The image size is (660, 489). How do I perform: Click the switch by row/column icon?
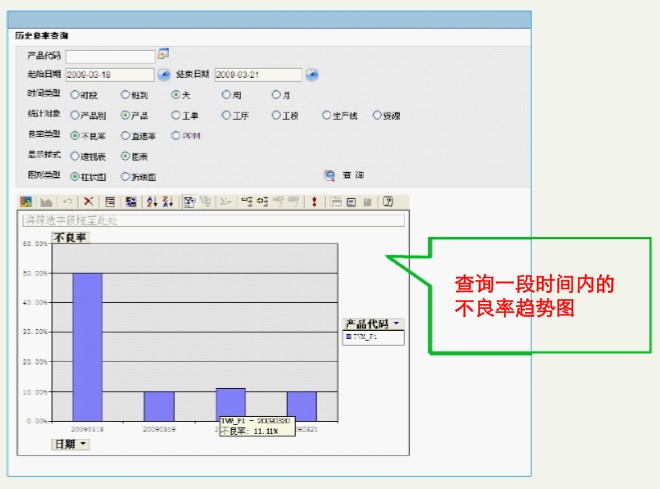tap(131, 202)
